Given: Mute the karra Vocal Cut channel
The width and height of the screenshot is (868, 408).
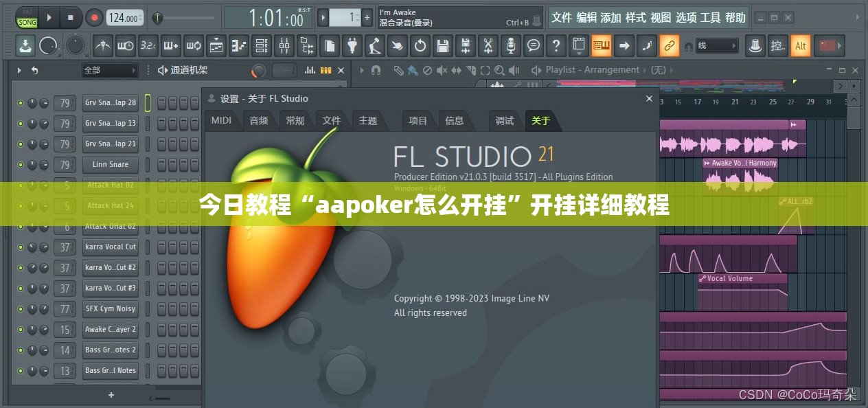Looking at the screenshot, I should coord(21,247).
